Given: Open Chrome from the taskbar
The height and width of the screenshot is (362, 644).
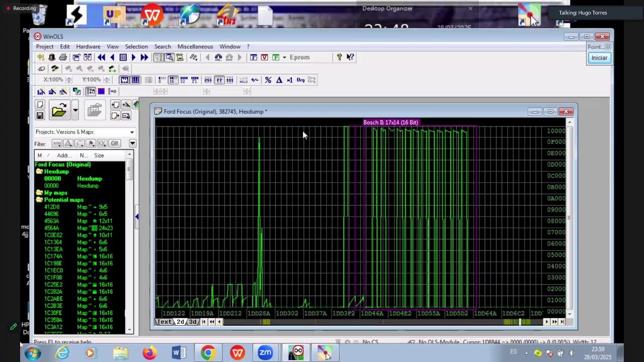Looking at the screenshot, I should (207, 353).
